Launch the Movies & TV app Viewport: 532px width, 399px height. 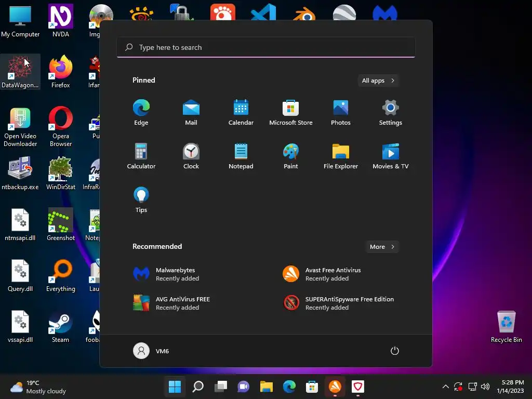[391, 156]
